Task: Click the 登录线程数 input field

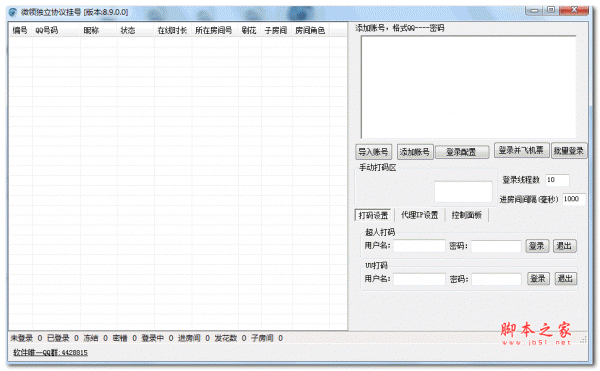Action: (557, 180)
